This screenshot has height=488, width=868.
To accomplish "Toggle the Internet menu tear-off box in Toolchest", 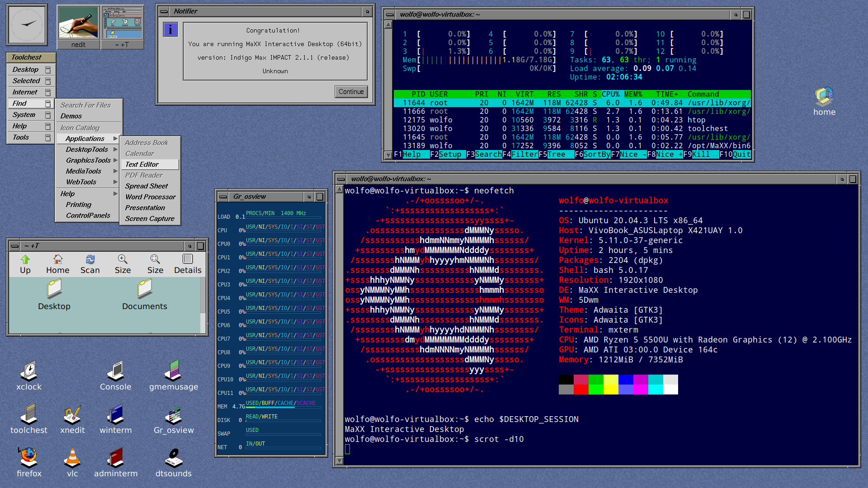I will pos(48,93).
